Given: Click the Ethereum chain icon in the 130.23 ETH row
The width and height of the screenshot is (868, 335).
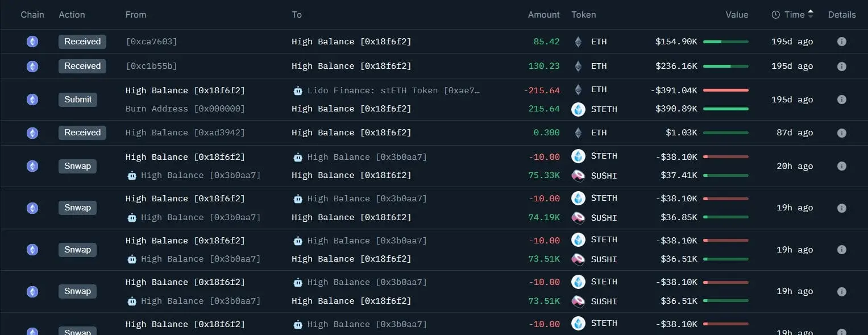Looking at the screenshot, I should click(32, 66).
